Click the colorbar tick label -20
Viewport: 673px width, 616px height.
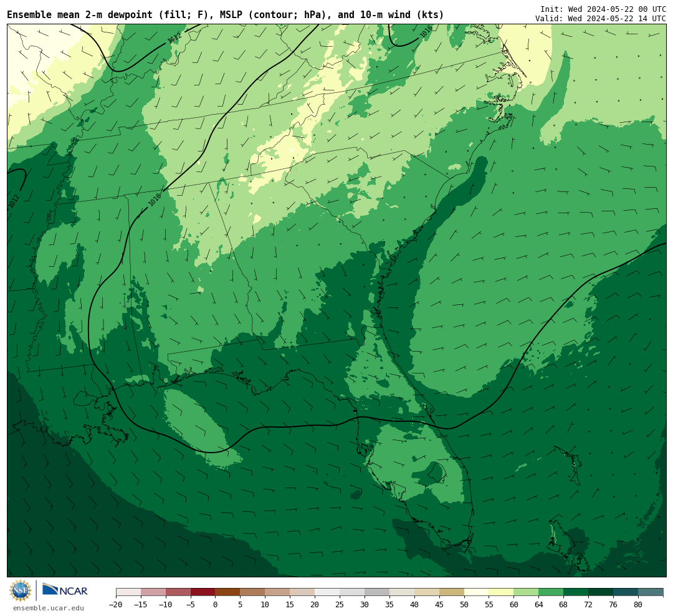116,605
